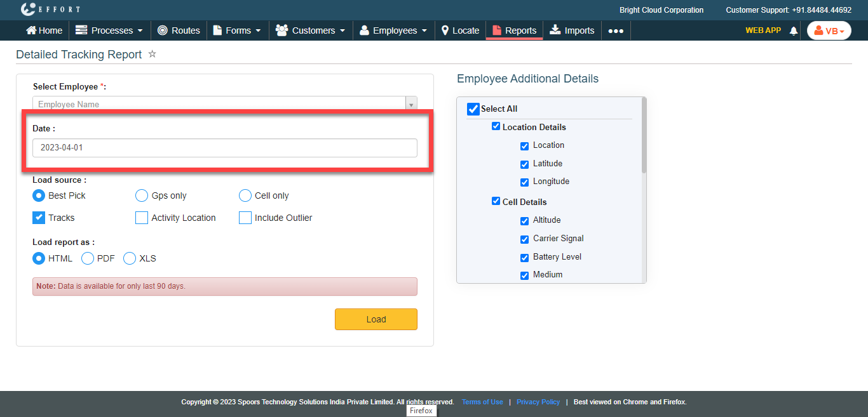Click the Imports download icon
Viewport: 868px width, 417px height.
(x=555, y=30)
